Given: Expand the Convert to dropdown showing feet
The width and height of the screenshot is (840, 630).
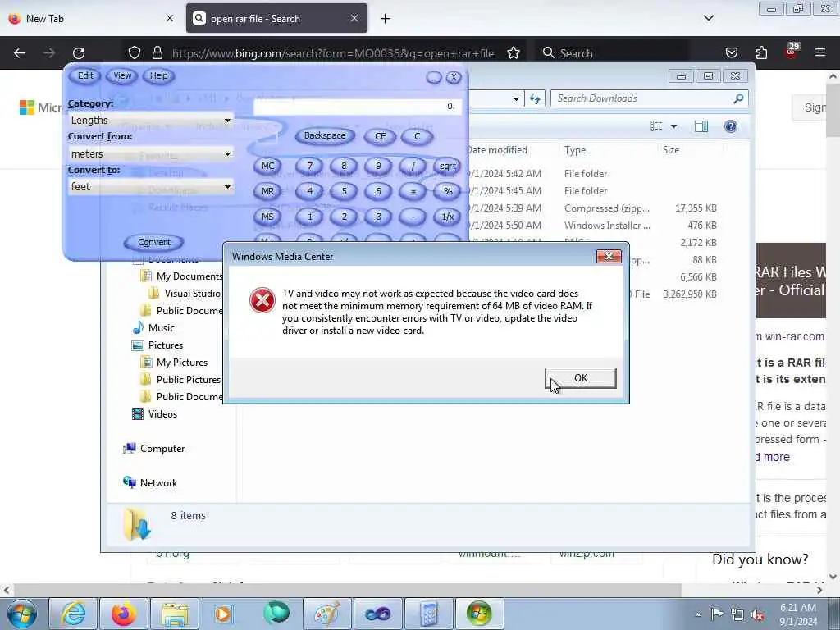Looking at the screenshot, I should [227, 187].
